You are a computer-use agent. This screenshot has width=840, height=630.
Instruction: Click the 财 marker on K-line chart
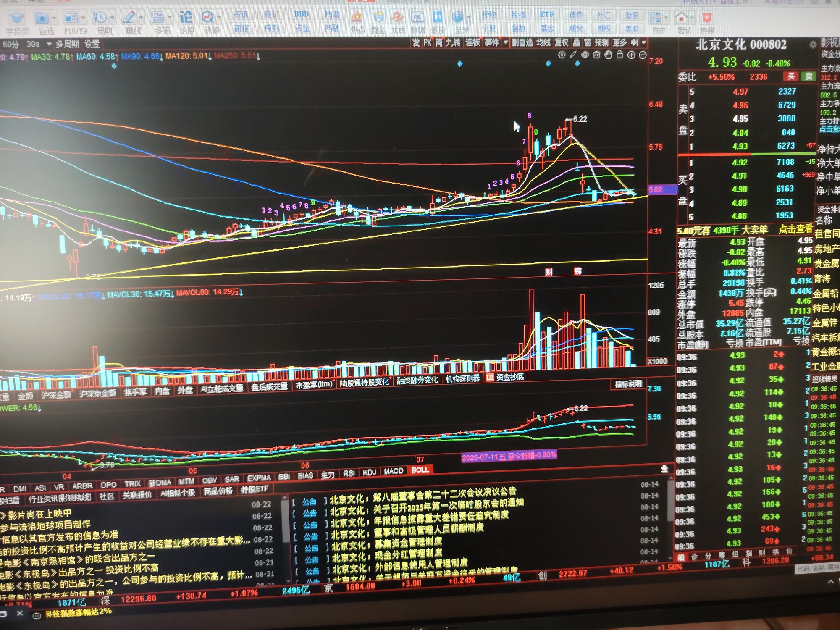(x=549, y=272)
